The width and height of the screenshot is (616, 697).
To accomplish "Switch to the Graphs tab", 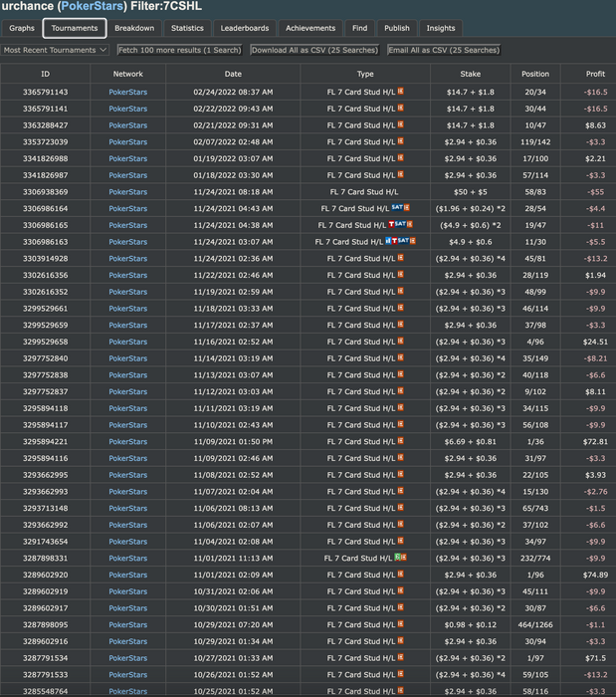I will [x=22, y=28].
